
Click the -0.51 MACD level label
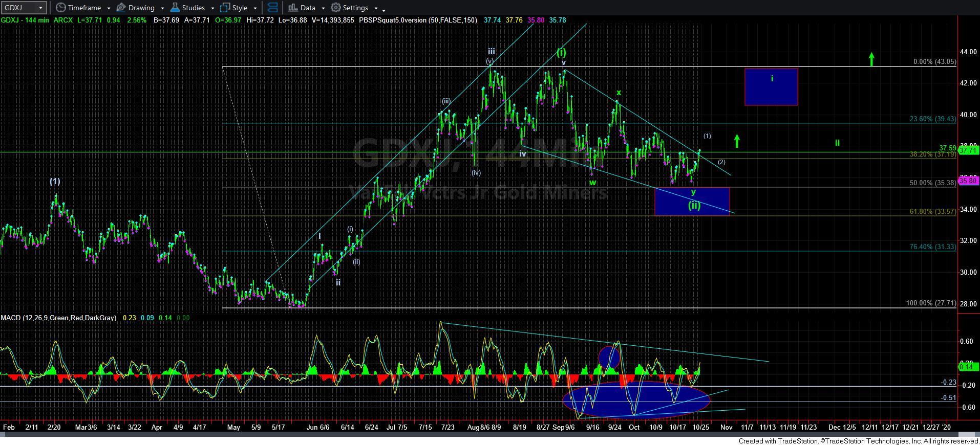948,398
